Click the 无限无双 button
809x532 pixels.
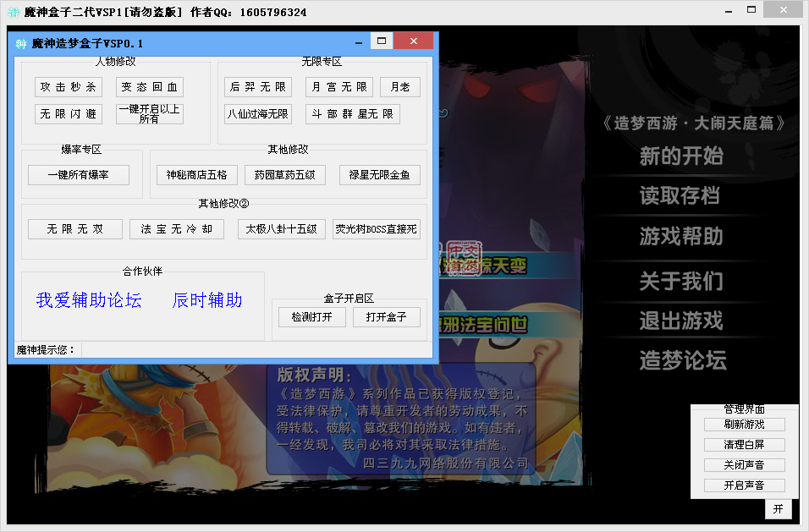click(x=75, y=229)
